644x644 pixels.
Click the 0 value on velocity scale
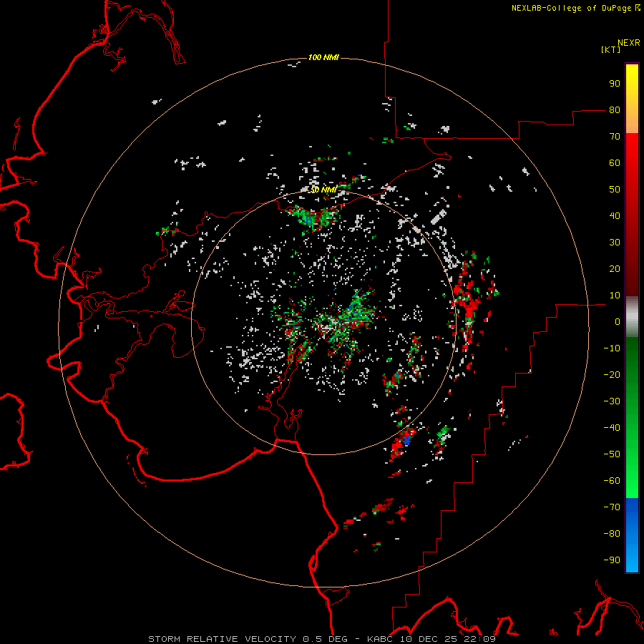click(618, 322)
